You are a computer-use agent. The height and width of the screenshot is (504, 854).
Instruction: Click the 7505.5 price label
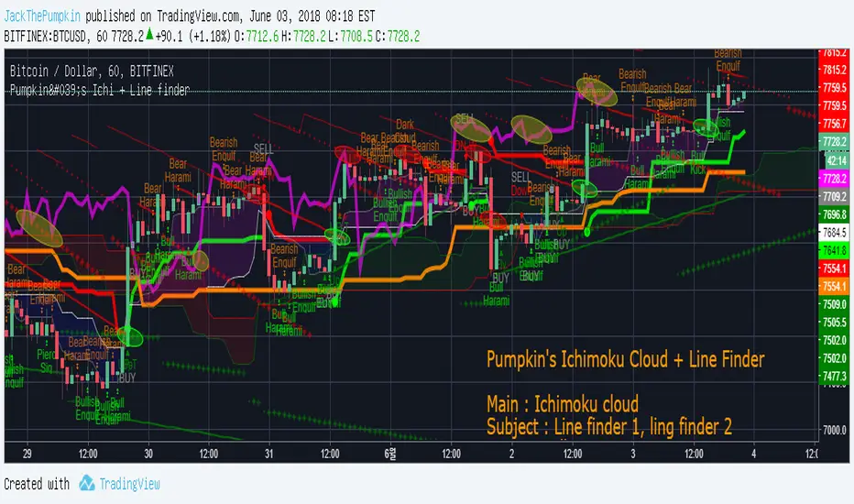coord(834,322)
